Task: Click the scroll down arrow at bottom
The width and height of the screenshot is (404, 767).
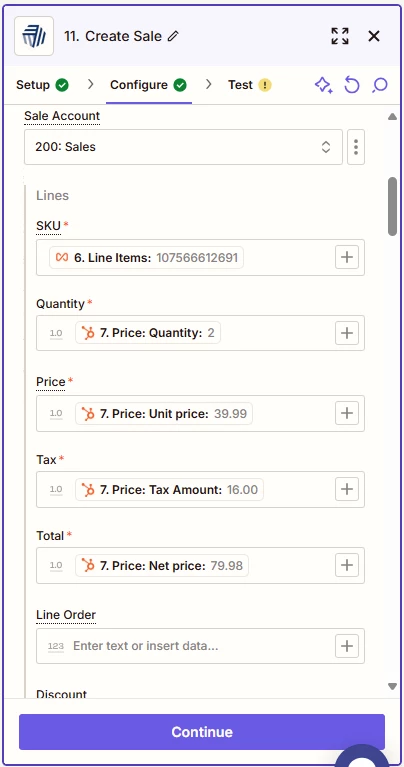Action: coord(392,686)
